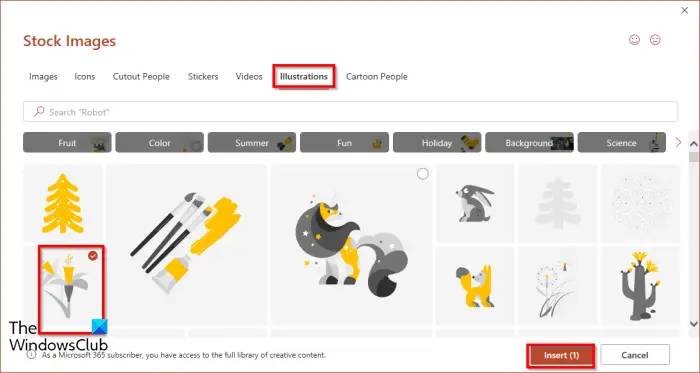Screen dimensions: 700x373
Task: Click the info icon beside the subscriber notice
Action: click(x=31, y=355)
